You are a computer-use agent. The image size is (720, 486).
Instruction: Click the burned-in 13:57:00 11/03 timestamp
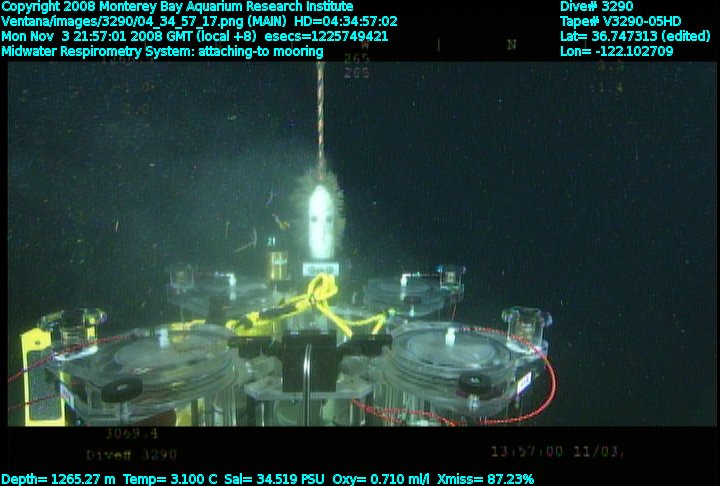pos(557,452)
